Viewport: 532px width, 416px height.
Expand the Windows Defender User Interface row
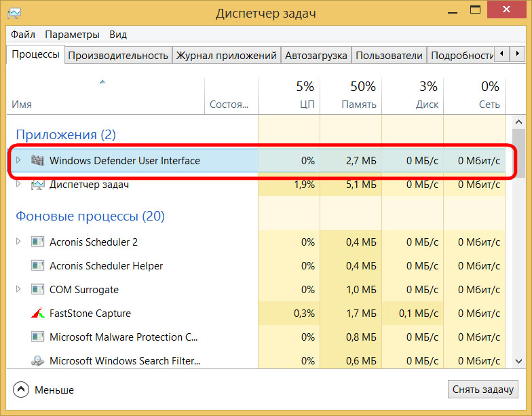tap(18, 160)
